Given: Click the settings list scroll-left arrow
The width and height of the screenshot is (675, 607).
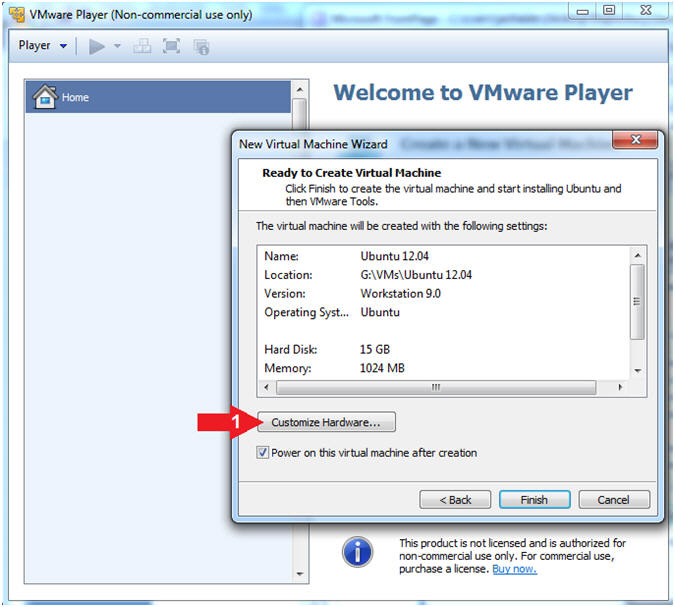Looking at the screenshot, I should point(266,387).
